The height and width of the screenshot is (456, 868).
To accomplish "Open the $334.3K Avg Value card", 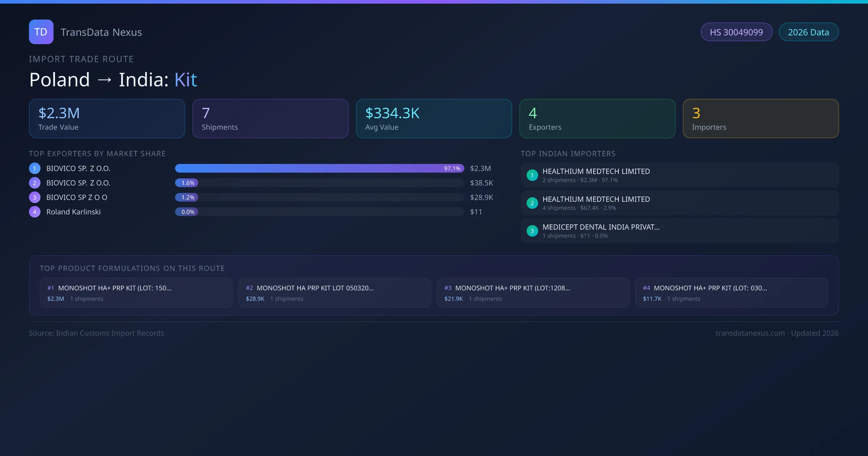I will tap(434, 119).
